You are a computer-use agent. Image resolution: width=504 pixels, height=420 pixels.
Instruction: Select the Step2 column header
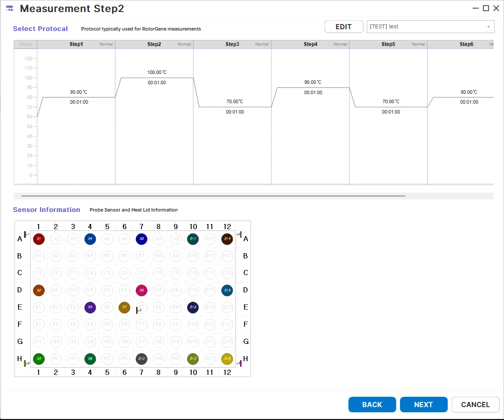pyautogui.click(x=154, y=44)
